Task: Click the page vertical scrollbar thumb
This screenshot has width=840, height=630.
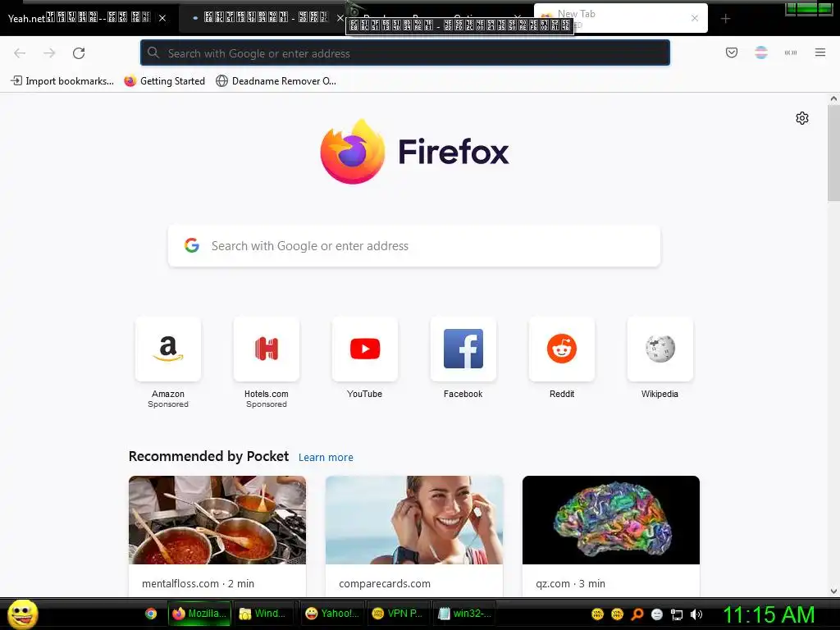Action: 833,153
